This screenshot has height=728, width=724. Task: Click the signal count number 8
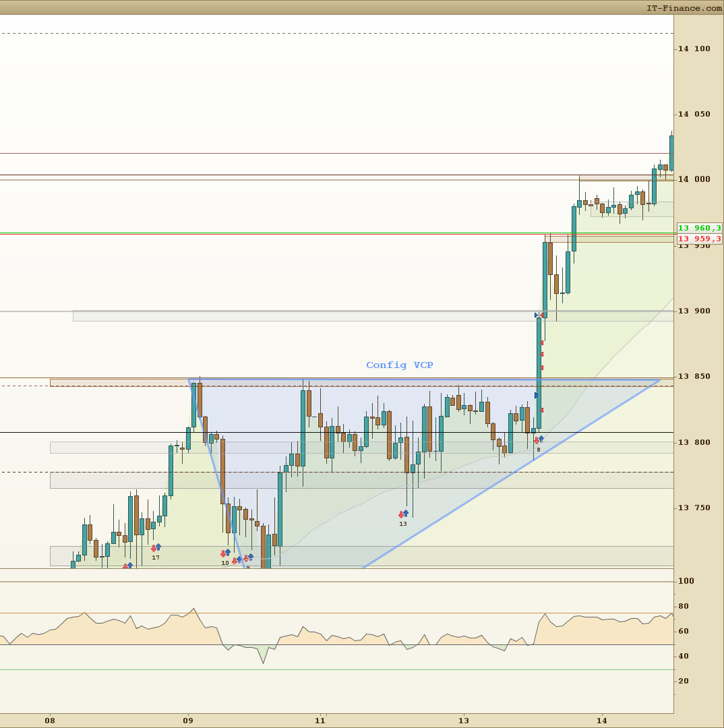point(539,450)
